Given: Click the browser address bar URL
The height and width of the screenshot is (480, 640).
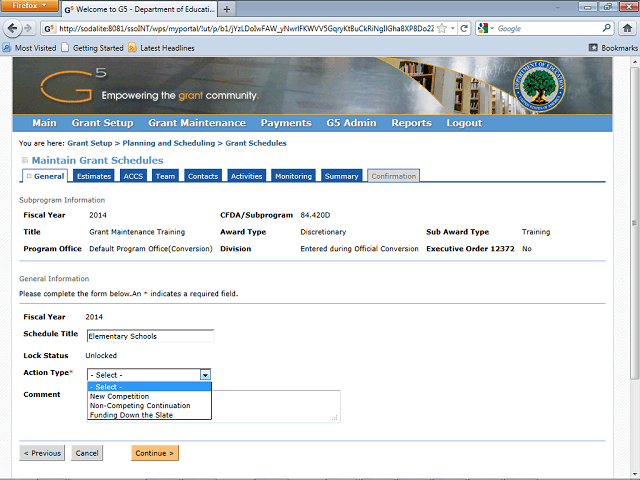Looking at the screenshot, I should (246, 28).
